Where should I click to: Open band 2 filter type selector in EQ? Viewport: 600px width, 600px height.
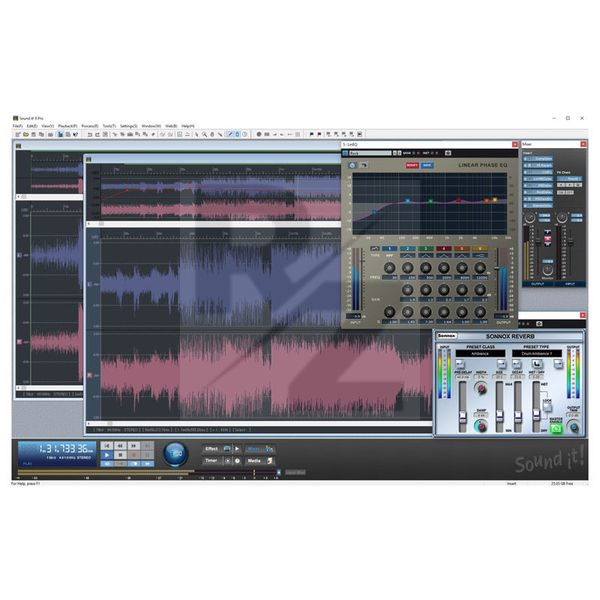pos(408,255)
